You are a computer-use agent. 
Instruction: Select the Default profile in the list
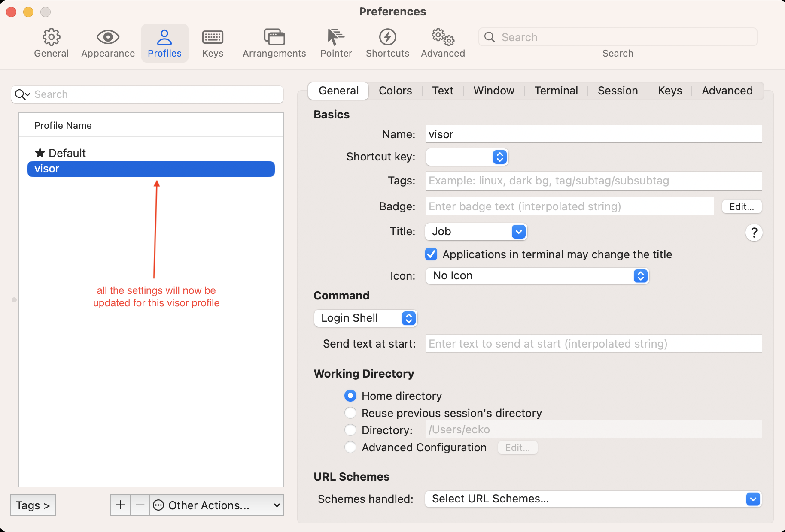click(151, 153)
